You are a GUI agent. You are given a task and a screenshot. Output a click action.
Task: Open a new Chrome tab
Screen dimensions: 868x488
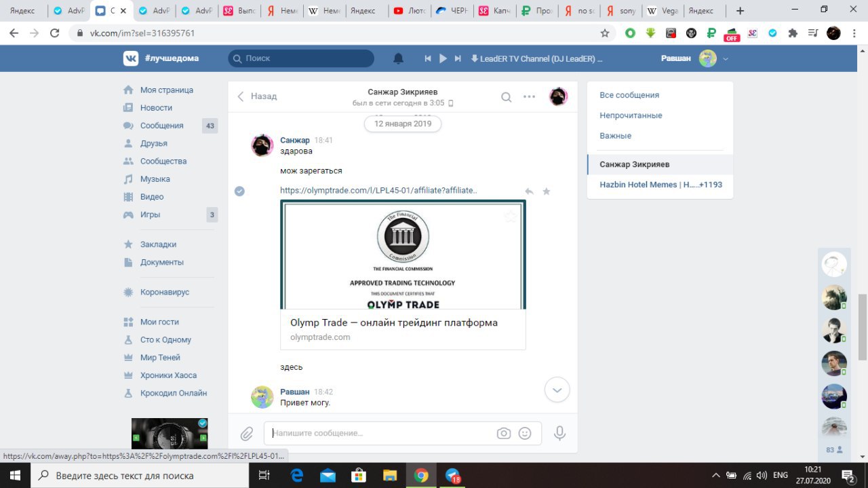(x=740, y=11)
